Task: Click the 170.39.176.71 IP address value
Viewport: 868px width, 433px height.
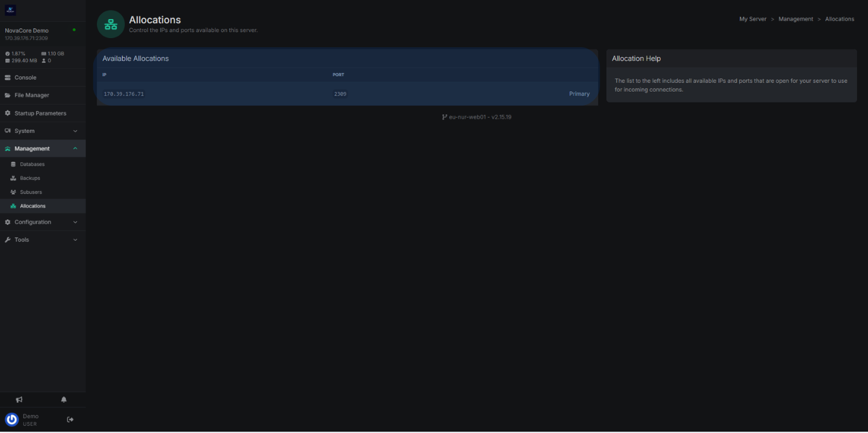Action: tap(123, 94)
